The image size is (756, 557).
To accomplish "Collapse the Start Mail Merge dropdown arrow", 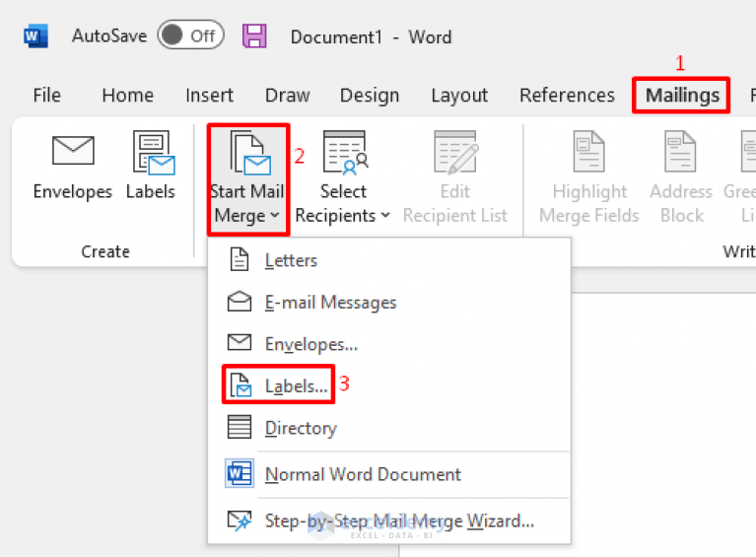I will [275, 215].
